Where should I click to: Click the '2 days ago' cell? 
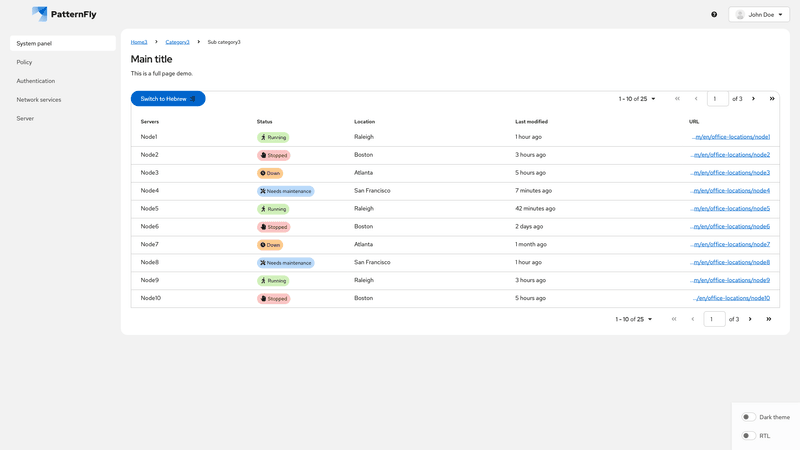point(529,226)
